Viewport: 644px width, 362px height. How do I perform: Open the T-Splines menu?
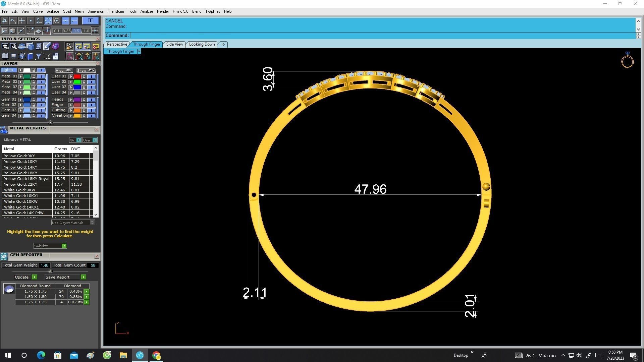tap(213, 11)
